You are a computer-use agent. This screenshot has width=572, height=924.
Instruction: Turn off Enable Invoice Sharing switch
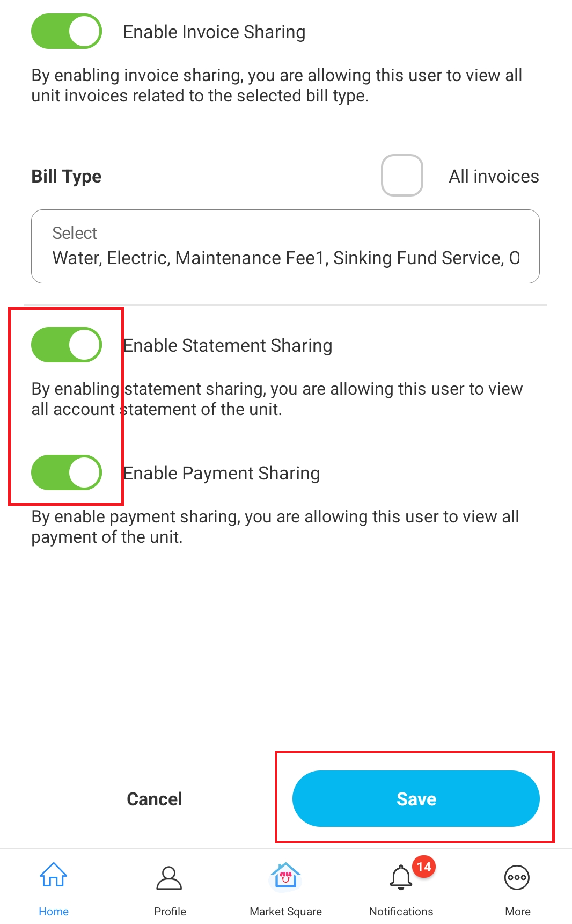click(67, 32)
